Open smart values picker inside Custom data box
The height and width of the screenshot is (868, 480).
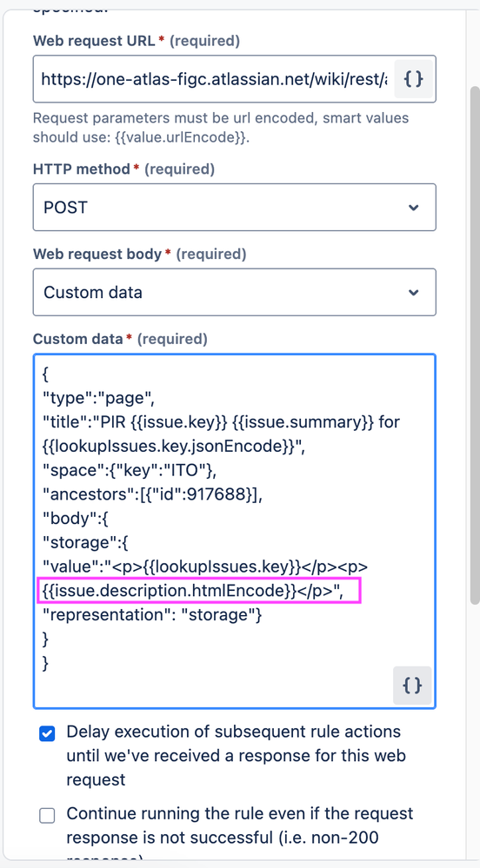click(x=412, y=686)
